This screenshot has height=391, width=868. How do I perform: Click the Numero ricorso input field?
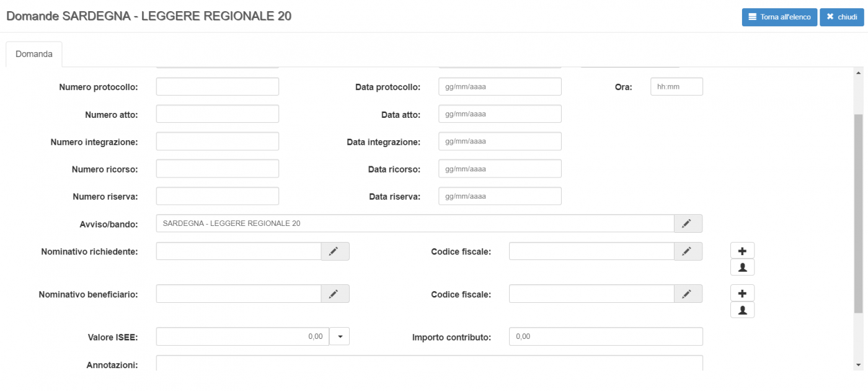(x=217, y=169)
